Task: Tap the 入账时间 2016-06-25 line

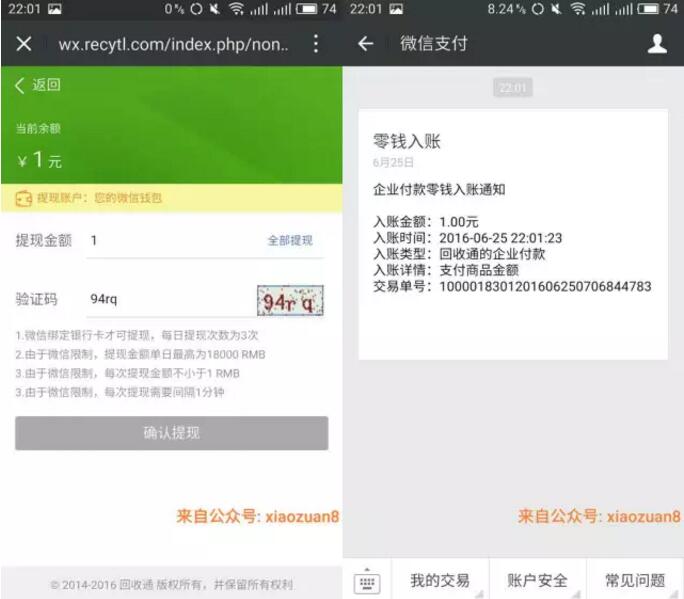Action: point(468,238)
